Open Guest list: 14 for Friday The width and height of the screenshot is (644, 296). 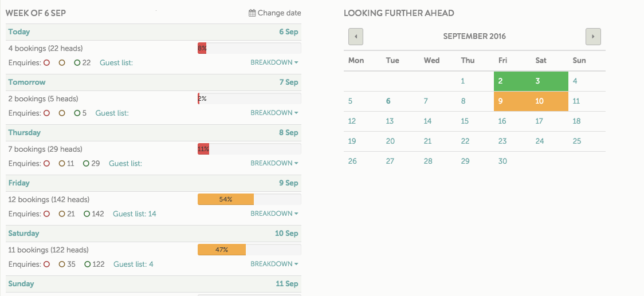coord(135,214)
